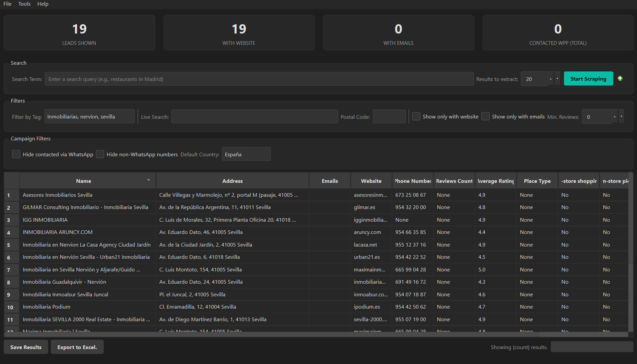This screenshot has height=364, width=637.
Task: Sort table by Website column header
Action: coord(371,181)
